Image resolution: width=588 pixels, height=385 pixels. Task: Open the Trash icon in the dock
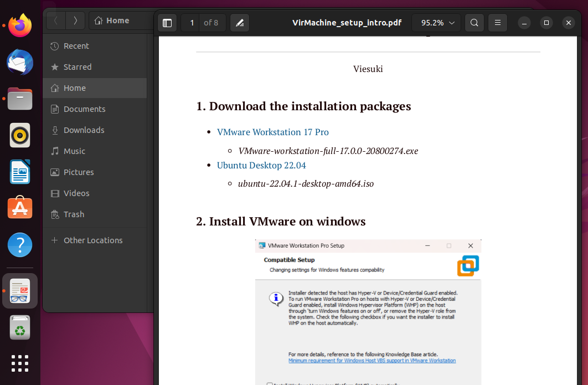pyautogui.click(x=20, y=327)
